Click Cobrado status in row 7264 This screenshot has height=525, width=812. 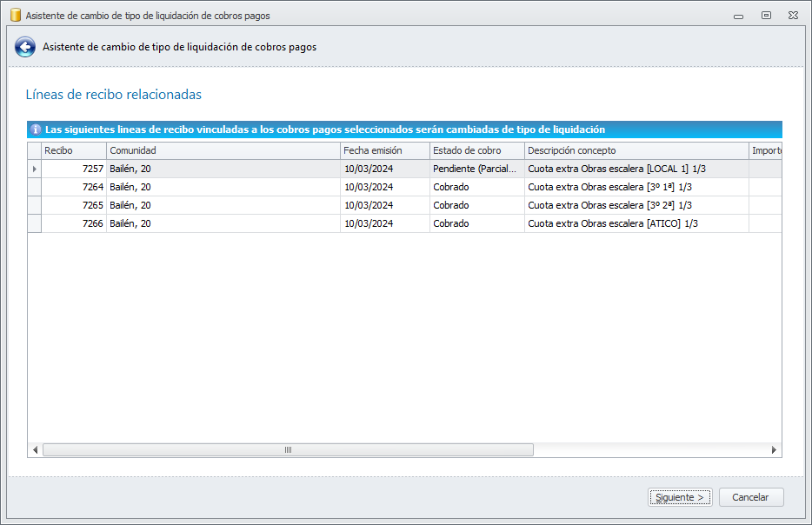(x=477, y=187)
